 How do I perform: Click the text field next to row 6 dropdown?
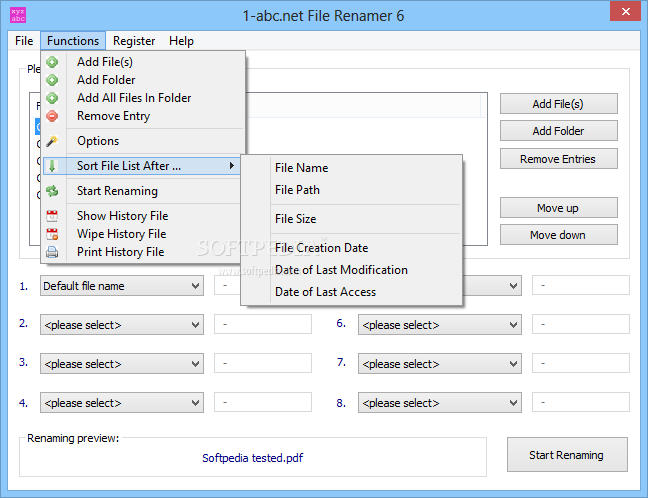(x=581, y=324)
